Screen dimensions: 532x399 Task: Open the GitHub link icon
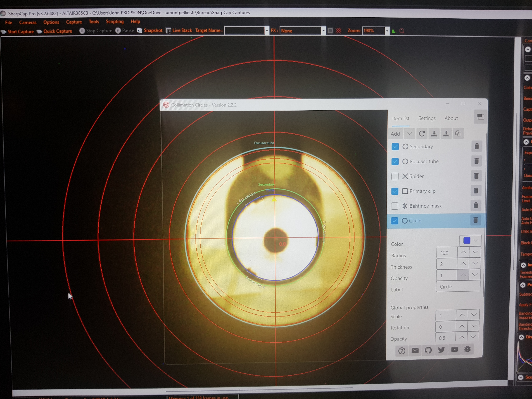point(428,350)
